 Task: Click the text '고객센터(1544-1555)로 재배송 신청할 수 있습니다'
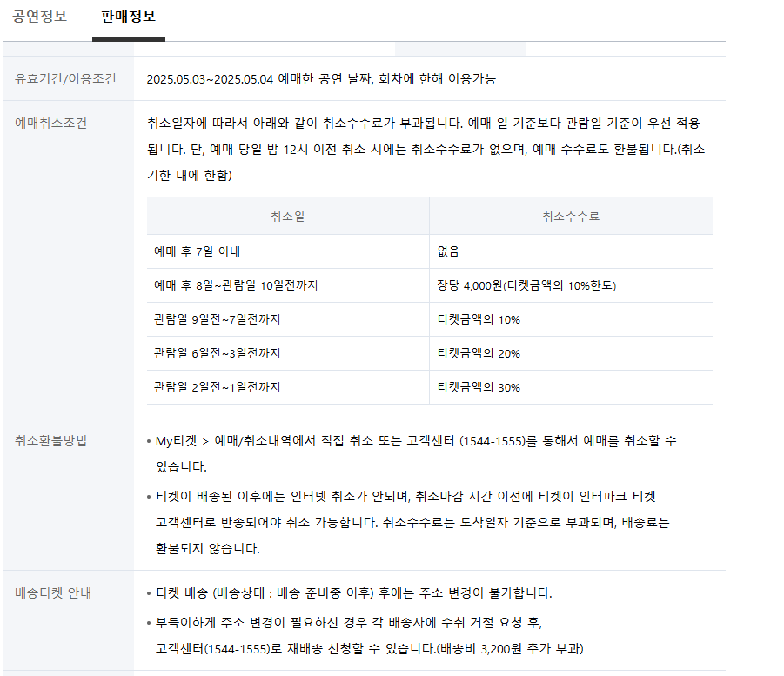pos(295,648)
